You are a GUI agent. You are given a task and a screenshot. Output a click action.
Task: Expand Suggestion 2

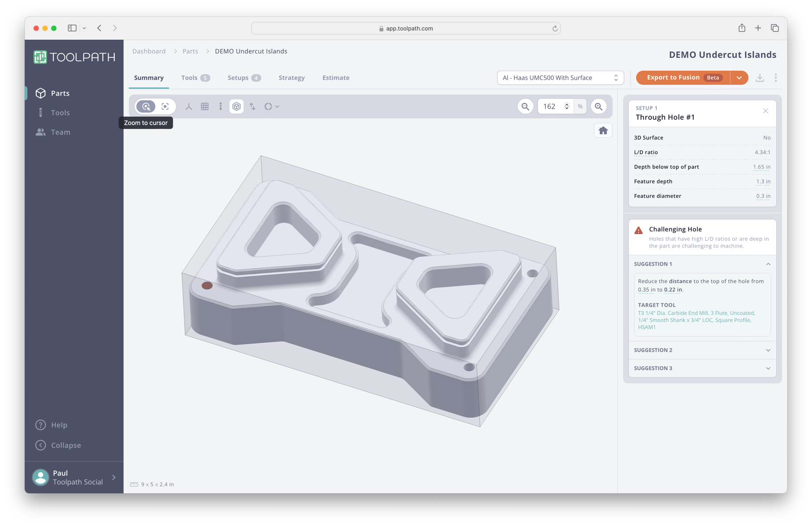click(702, 350)
